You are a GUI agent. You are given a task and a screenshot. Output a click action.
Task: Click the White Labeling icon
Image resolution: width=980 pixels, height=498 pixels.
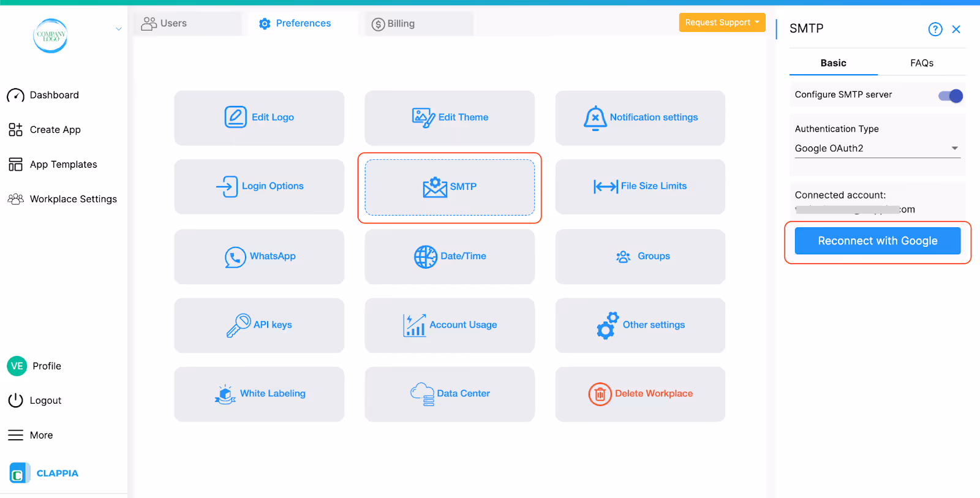pyautogui.click(x=225, y=394)
